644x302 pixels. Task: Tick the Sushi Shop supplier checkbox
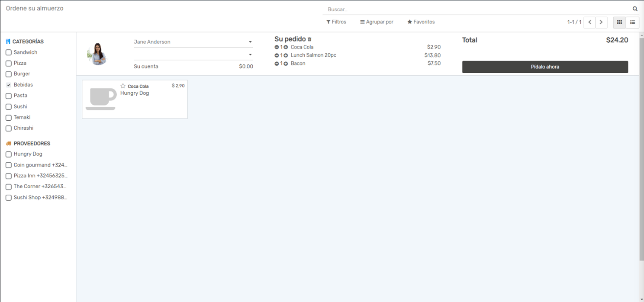(9, 198)
